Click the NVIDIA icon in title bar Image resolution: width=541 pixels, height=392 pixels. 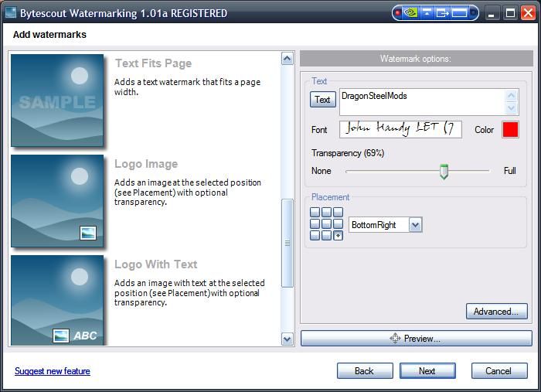pyautogui.click(x=411, y=12)
